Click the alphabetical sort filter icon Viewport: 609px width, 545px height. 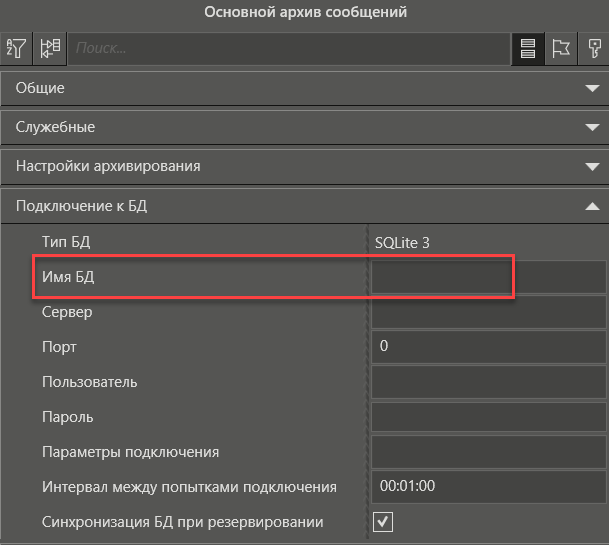(16, 49)
